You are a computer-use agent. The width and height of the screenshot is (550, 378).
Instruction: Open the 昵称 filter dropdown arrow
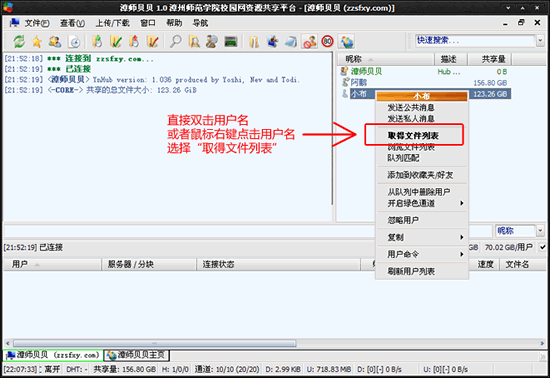[540, 231]
